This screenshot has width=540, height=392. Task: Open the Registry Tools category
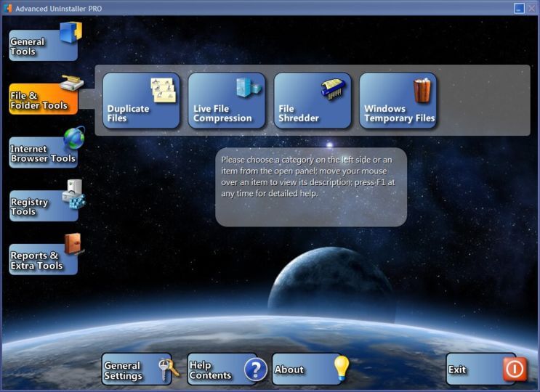tap(44, 206)
